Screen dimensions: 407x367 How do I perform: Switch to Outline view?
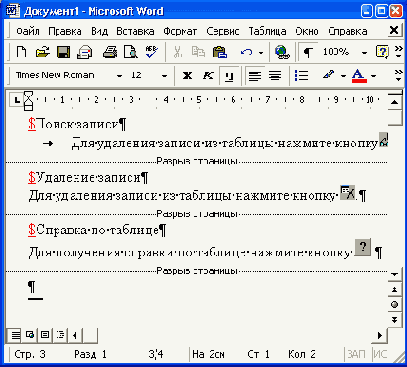click(60, 335)
